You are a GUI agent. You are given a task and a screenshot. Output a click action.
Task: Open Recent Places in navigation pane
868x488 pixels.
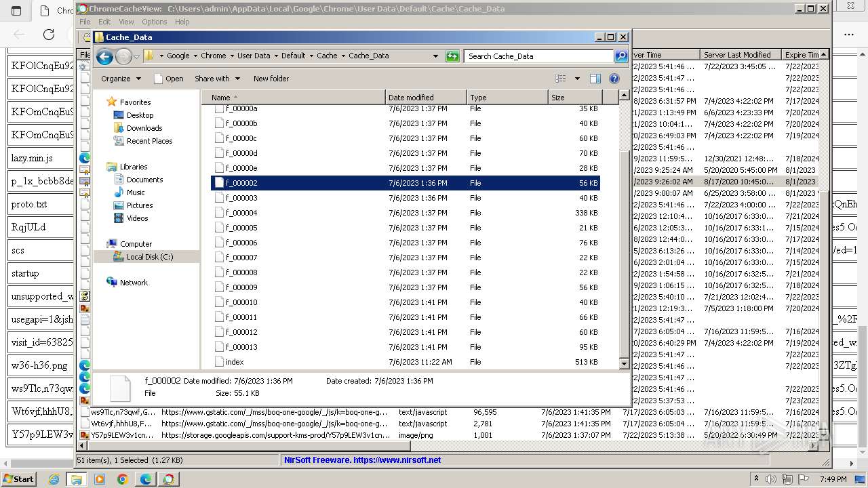click(149, 141)
